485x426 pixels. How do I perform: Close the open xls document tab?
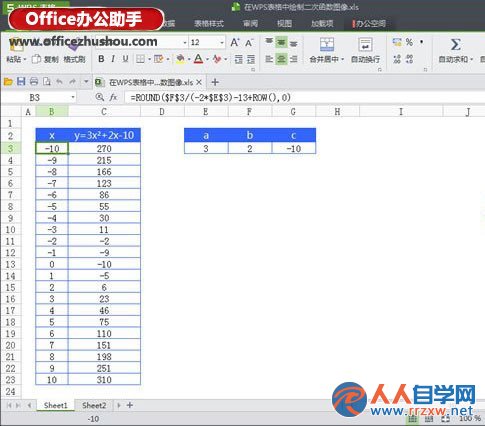199,82
